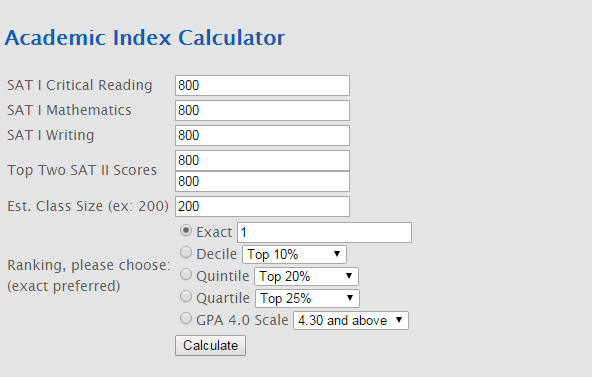
Task: Select the Decile radio button
Action: pos(186,252)
